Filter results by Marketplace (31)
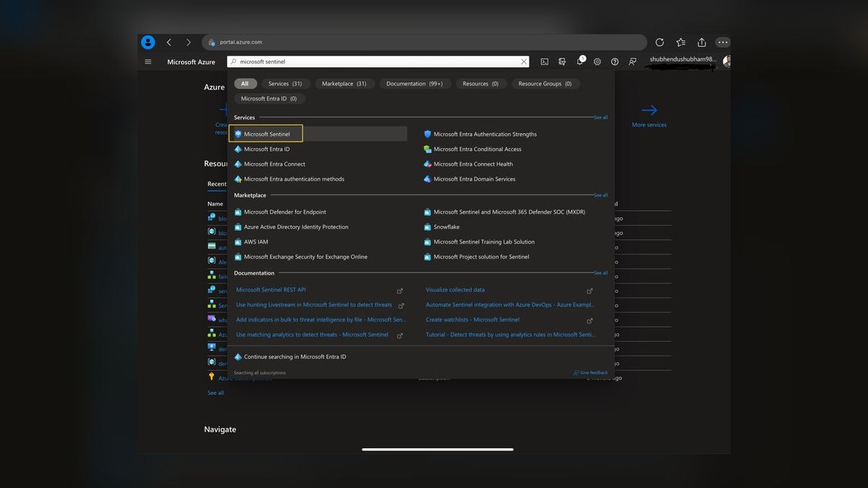The width and height of the screenshot is (868, 488). (344, 84)
